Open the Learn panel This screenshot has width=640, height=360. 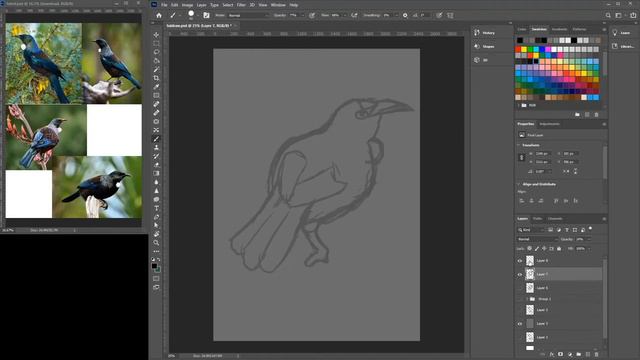click(x=621, y=33)
